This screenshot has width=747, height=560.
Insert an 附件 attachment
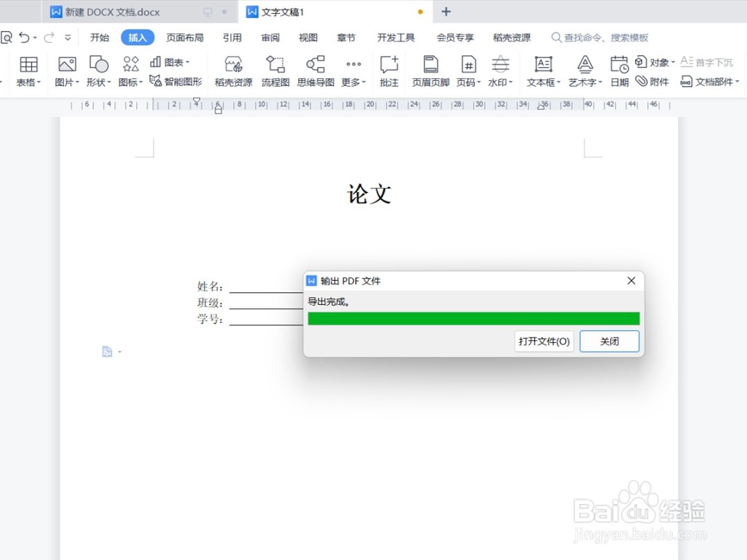click(x=652, y=82)
